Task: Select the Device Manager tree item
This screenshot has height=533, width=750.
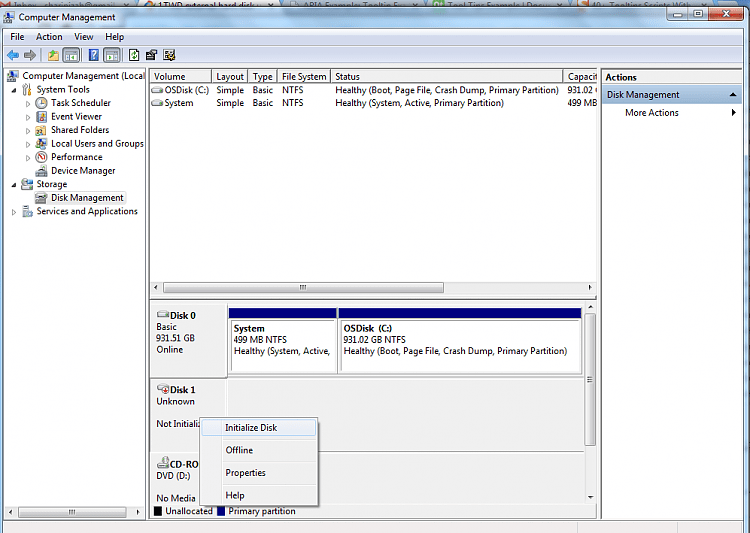Action: tap(83, 171)
